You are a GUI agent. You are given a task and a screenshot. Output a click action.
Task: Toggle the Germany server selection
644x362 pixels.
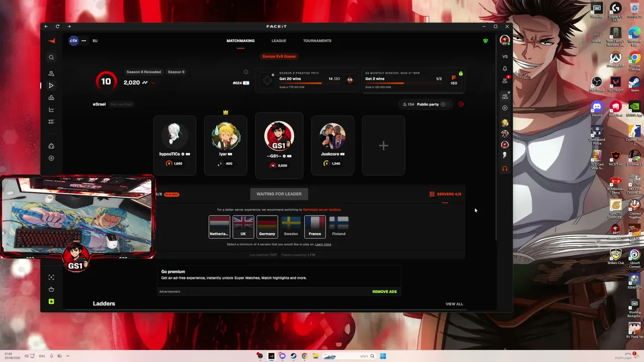click(x=267, y=226)
